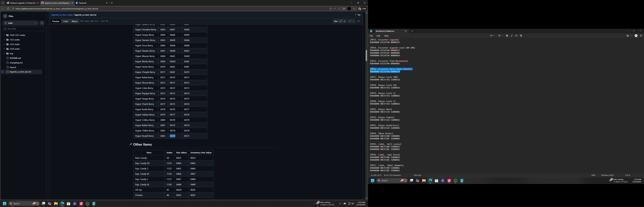Open more edit options dropdown arrow
The width and height of the screenshot is (644, 207).
(x=353, y=21)
